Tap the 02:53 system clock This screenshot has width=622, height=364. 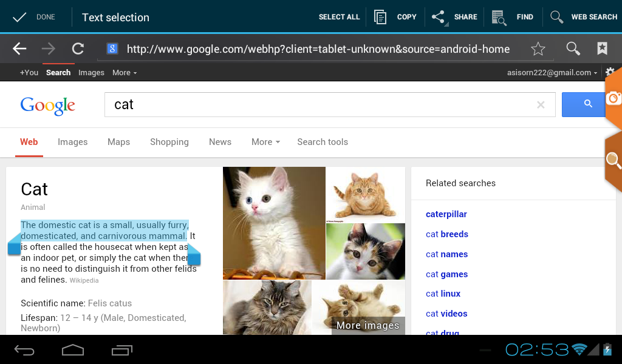click(x=537, y=349)
